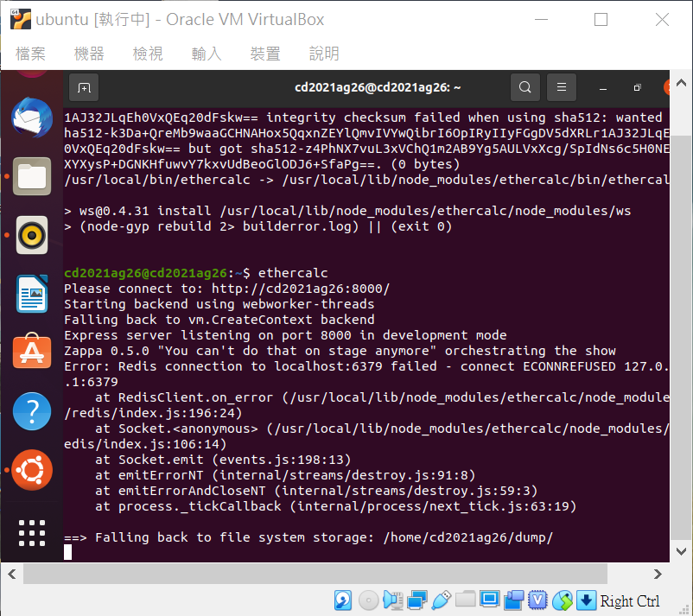Image resolution: width=693 pixels, height=616 pixels.
Task: Open the USB devices status icon
Action: [x=441, y=600]
